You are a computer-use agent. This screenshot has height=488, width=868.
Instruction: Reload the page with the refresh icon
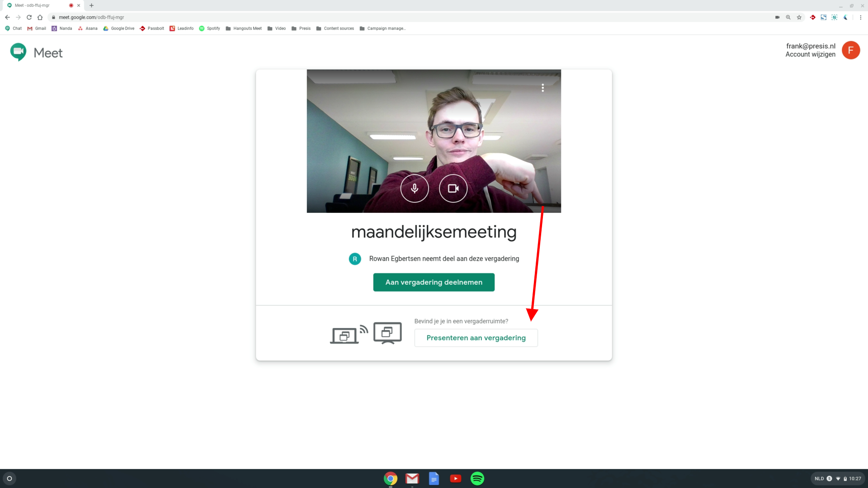coord(29,17)
